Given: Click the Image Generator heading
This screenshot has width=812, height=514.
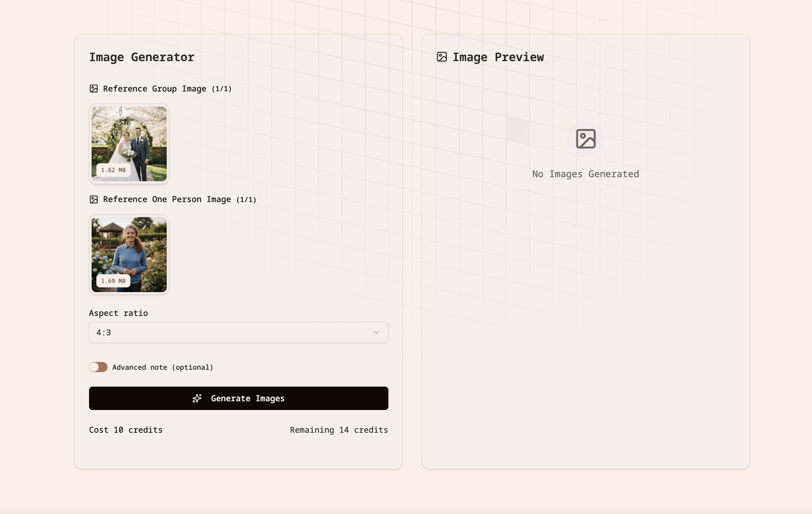Looking at the screenshot, I should pos(142,57).
